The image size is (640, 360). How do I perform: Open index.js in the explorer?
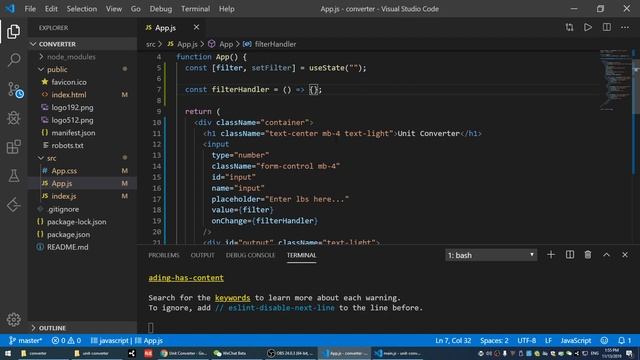(x=82, y=196)
